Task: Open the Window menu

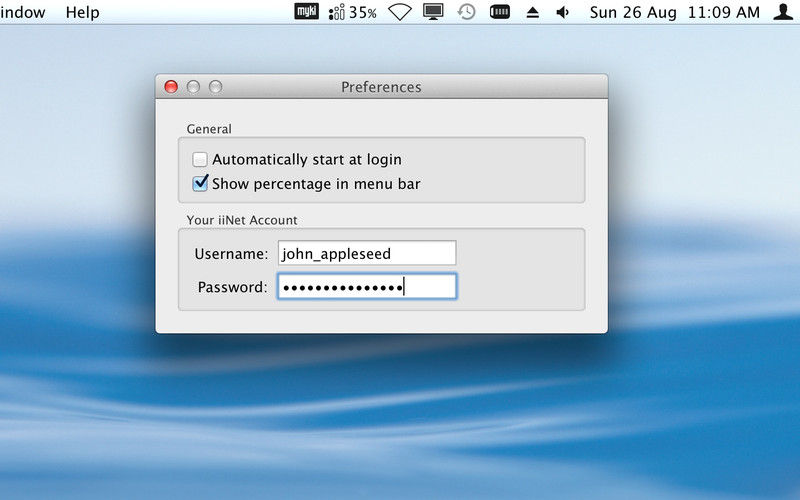Action: (22, 12)
